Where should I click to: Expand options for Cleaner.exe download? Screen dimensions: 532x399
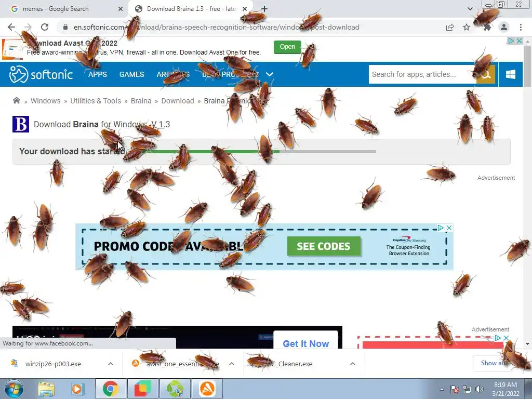[x=353, y=364]
